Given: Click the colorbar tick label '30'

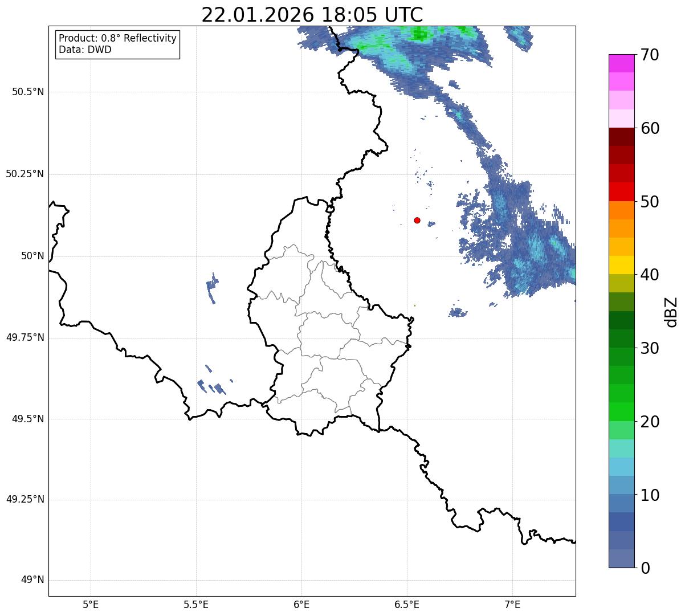Looking at the screenshot, I should pyautogui.click(x=650, y=348).
